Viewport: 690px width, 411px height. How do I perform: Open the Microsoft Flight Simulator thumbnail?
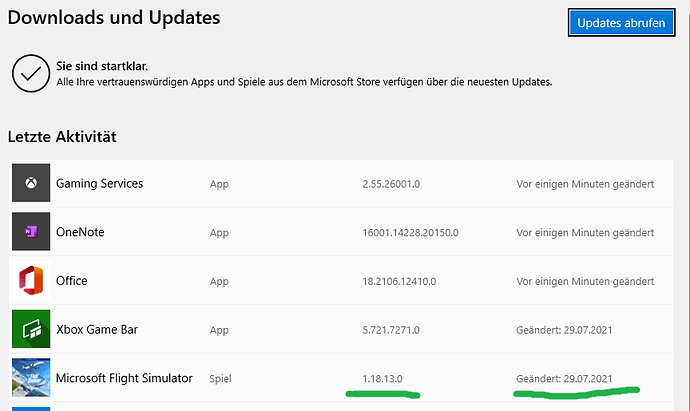pyautogui.click(x=31, y=378)
